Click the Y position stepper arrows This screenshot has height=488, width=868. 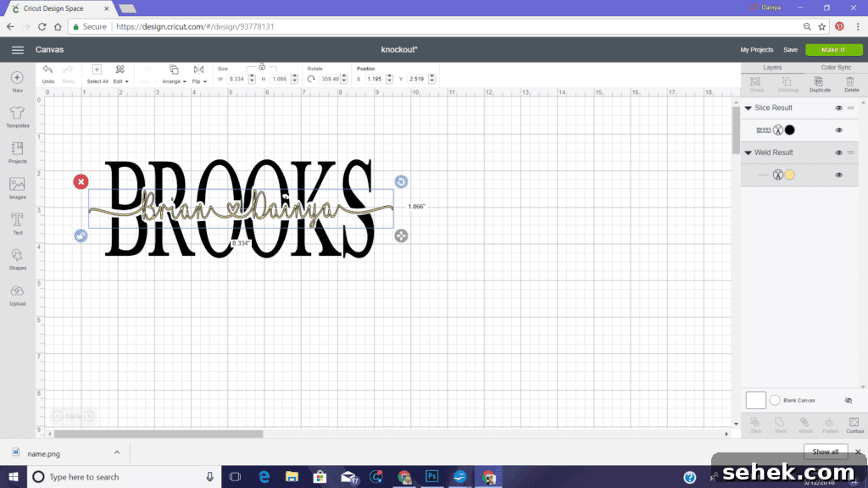pyautogui.click(x=431, y=79)
